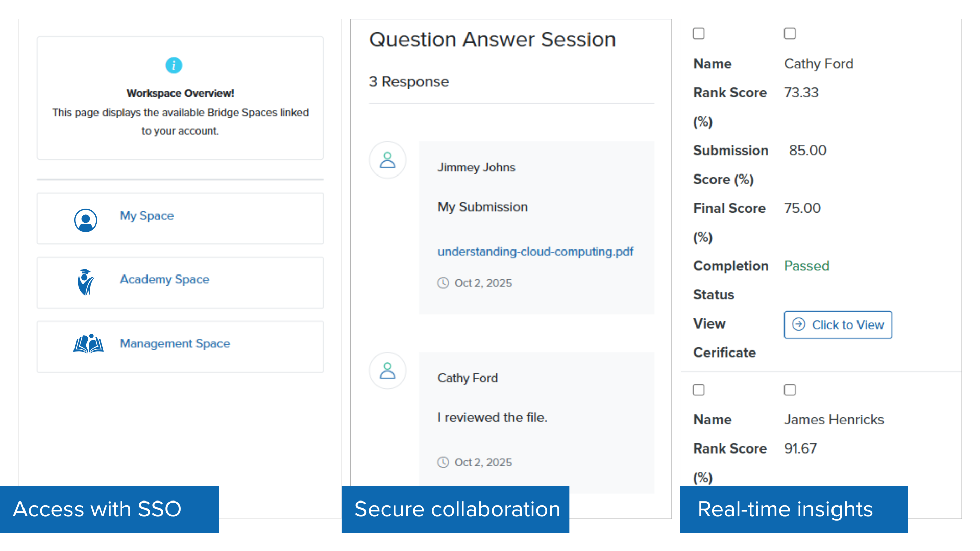Open the Management Space link

click(175, 344)
